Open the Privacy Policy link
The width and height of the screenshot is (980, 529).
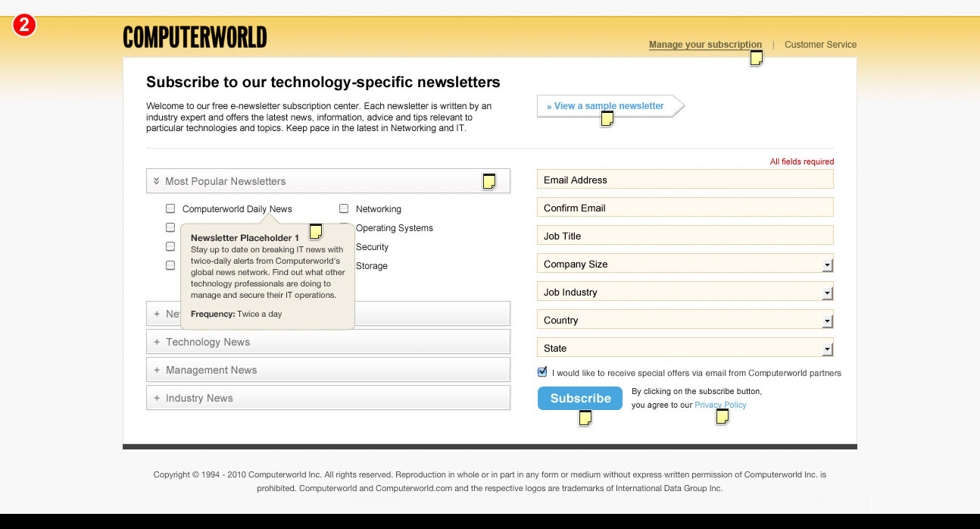(720, 405)
